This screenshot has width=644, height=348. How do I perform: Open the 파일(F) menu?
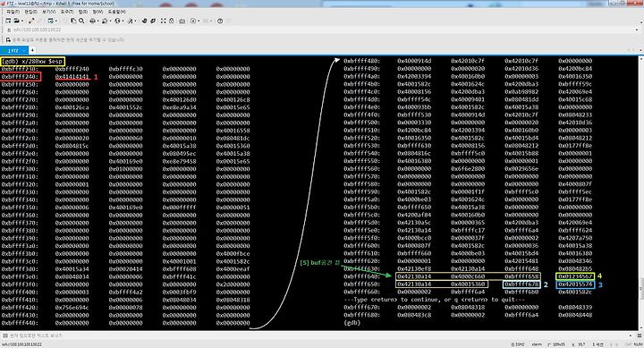tap(13, 12)
